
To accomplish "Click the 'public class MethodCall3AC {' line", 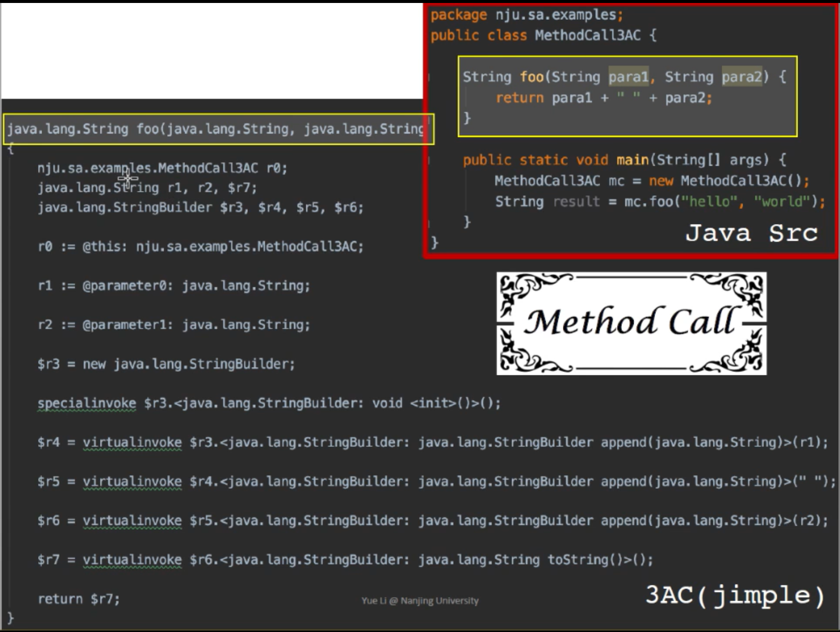I will (x=543, y=36).
